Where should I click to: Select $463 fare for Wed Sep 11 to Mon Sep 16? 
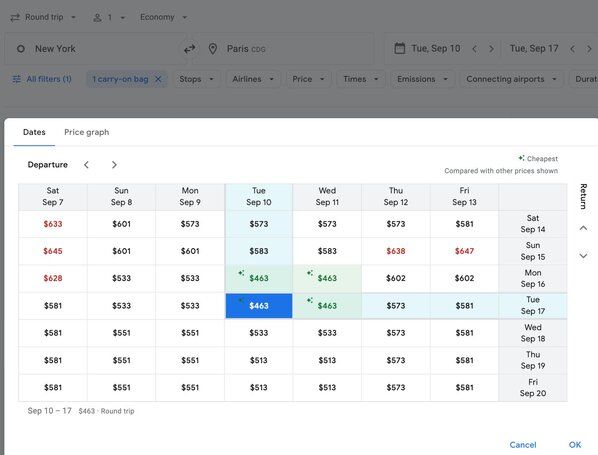point(327,278)
